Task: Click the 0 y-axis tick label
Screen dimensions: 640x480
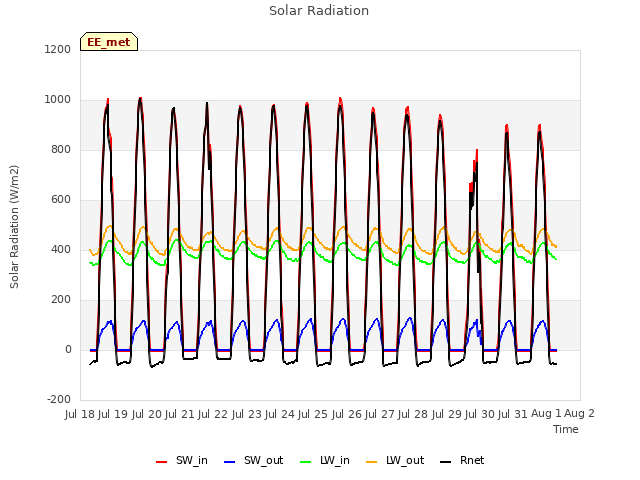Action: coord(68,349)
